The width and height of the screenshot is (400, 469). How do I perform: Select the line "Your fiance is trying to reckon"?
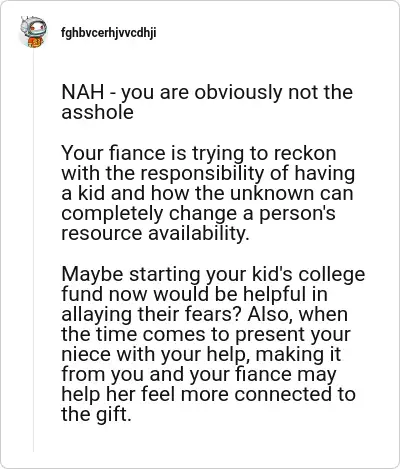tap(199, 154)
